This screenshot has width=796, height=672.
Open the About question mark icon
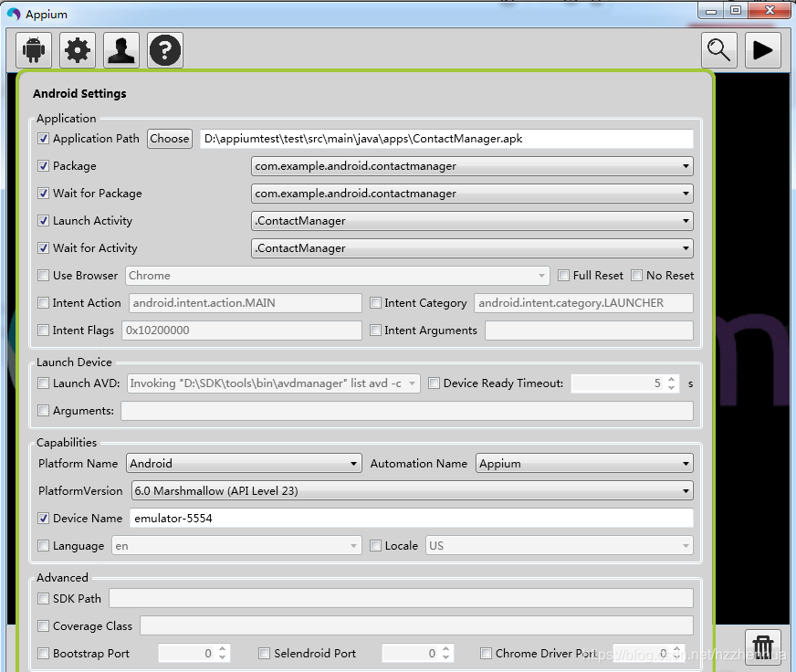[165, 50]
